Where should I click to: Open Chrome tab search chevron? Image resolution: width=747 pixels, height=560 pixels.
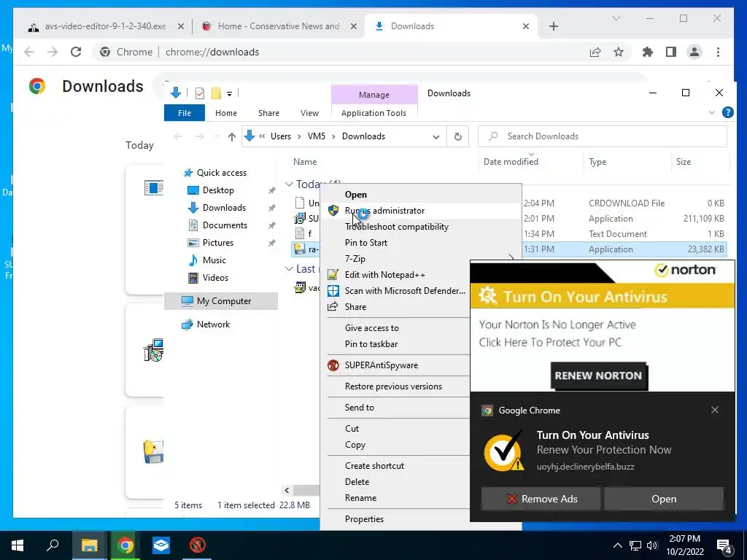(x=616, y=18)
